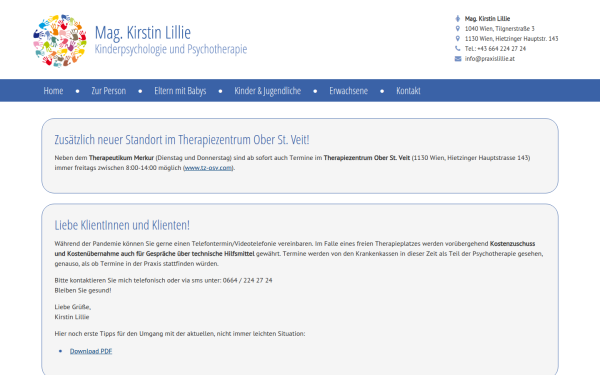Open the Home menu item
Image resolution: width=600 pixels, height=375 pixels.
(x=53, y=91)
